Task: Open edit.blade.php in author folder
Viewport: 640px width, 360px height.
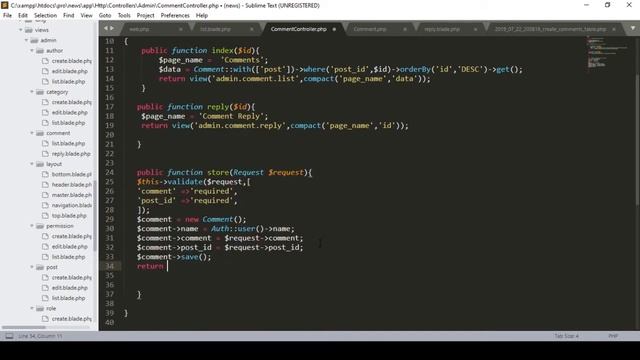Action: click(69, 71)
